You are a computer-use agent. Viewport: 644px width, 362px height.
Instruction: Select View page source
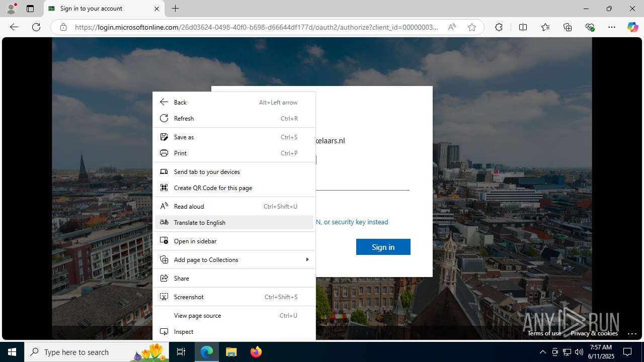point(234,315)
